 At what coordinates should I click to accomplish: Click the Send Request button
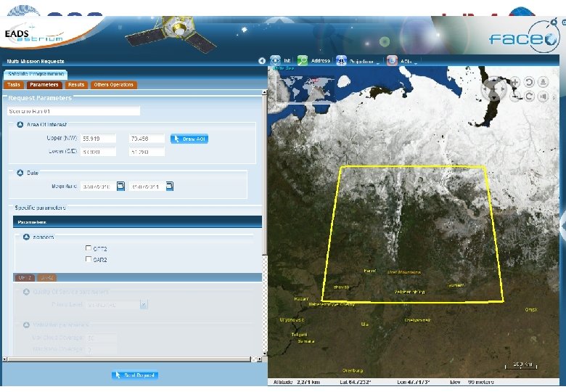pyautogui.click(x=135, y=375)
